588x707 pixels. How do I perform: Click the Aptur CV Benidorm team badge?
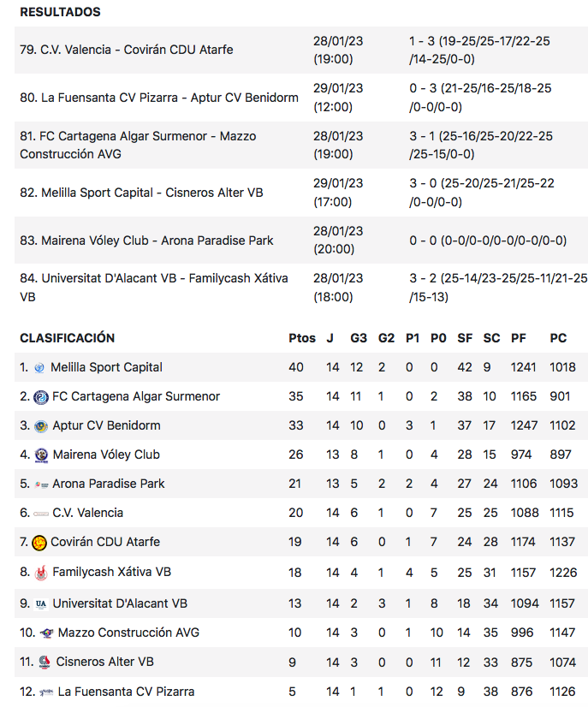point(41,426)
